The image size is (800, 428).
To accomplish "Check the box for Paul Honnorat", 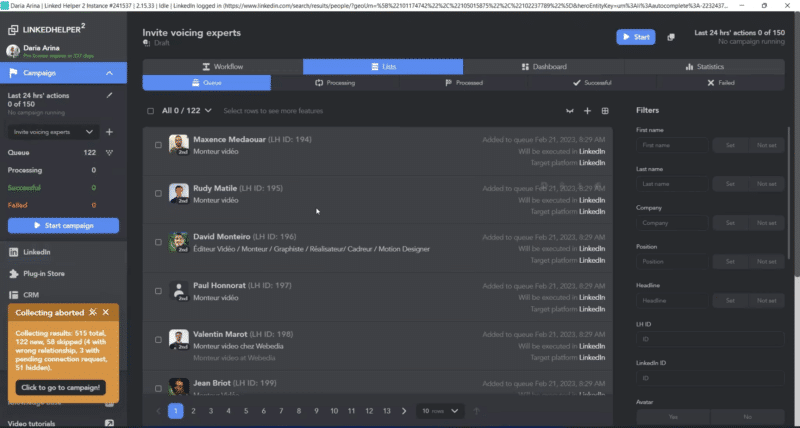I will (x=158, y=291).
